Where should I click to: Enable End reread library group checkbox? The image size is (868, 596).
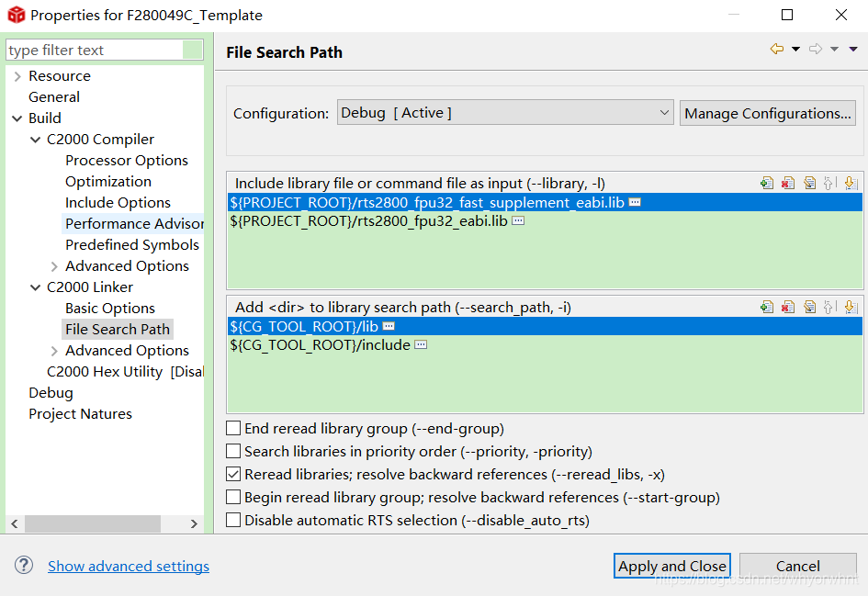(x=233, y=428)
